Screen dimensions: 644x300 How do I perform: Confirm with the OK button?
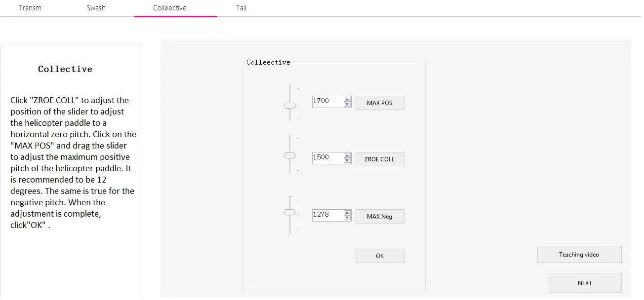click(x=380, y=256)
